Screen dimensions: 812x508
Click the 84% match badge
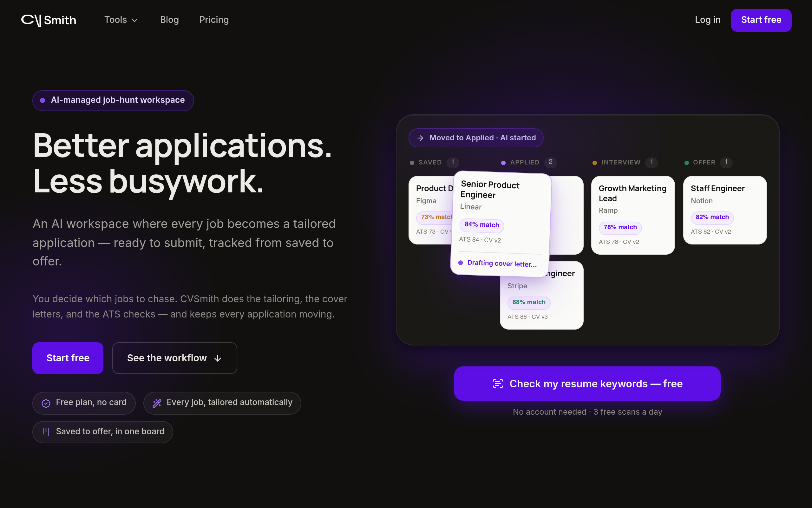click(x=482, y=225)
